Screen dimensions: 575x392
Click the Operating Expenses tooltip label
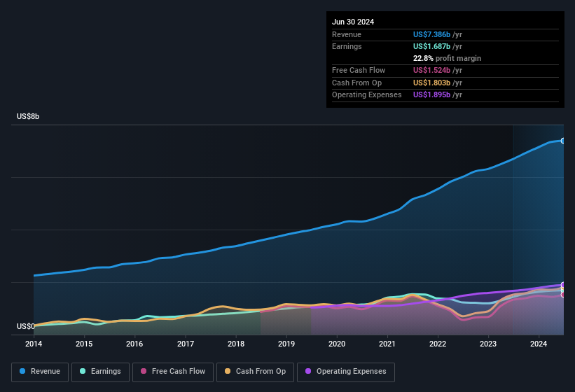pyautogui.click(x=367, y=95)
